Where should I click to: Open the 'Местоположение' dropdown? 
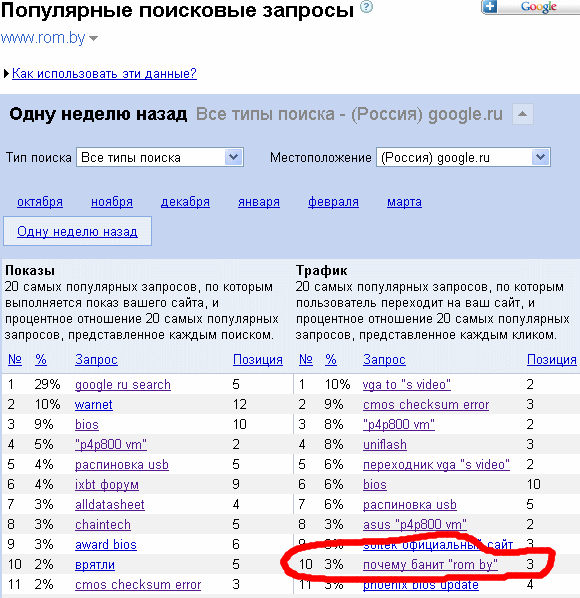(463, 158)
